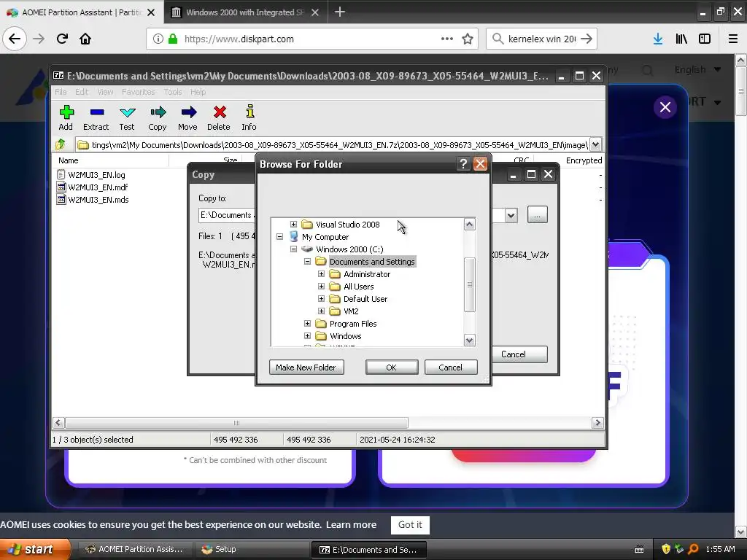Open the Tools menu in 7-Zip
The height and width of the screenshot is (560, 747).
(173, 92)
